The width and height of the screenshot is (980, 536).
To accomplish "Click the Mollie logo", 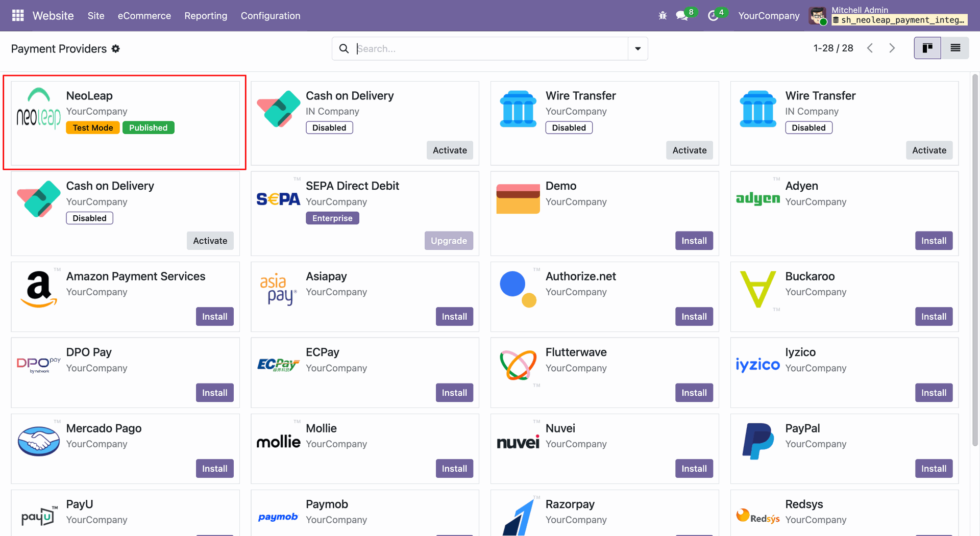I will [278, 441].
